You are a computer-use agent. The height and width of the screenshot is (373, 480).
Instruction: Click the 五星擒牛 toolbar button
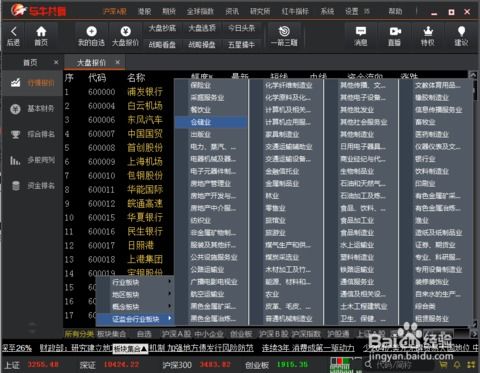pyautogui.click(x=242, y=45)
